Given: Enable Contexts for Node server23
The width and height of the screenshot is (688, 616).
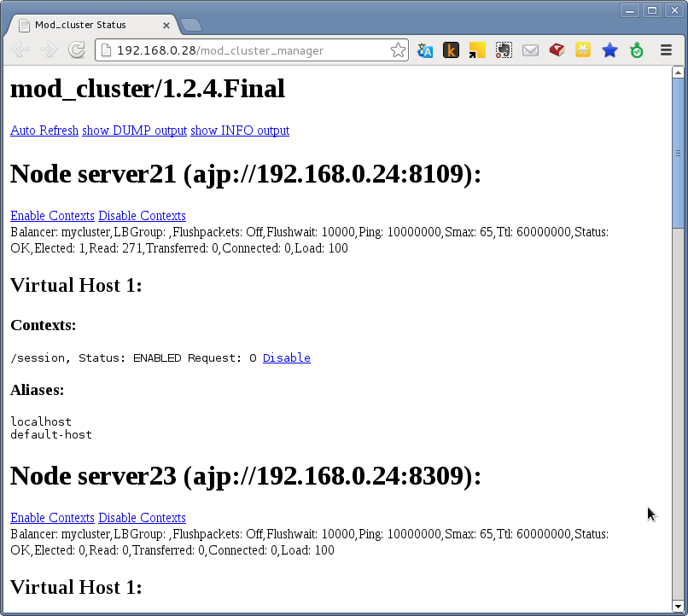Looking at the screenshot, I should click(52, 518).
